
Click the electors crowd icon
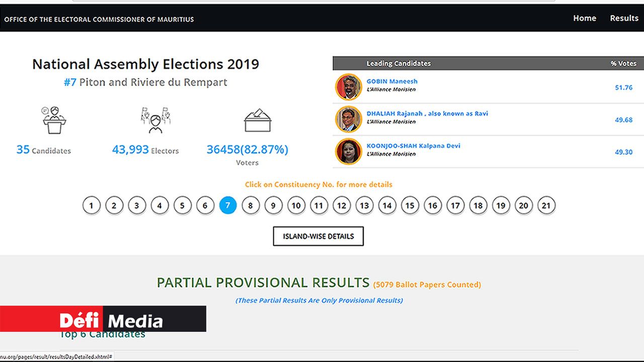[155, 120]
